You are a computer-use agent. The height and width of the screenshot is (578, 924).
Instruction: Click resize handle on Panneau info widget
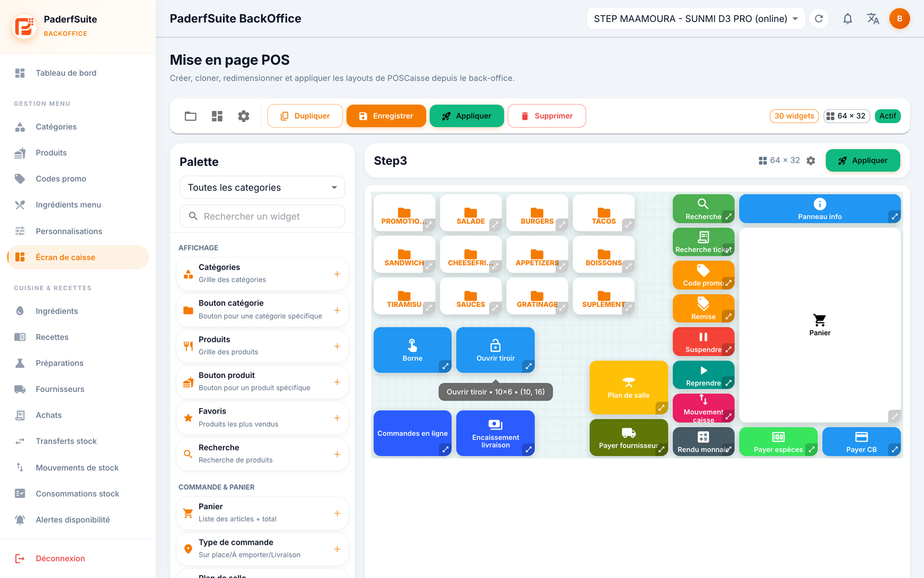click(x=895, y=217)
